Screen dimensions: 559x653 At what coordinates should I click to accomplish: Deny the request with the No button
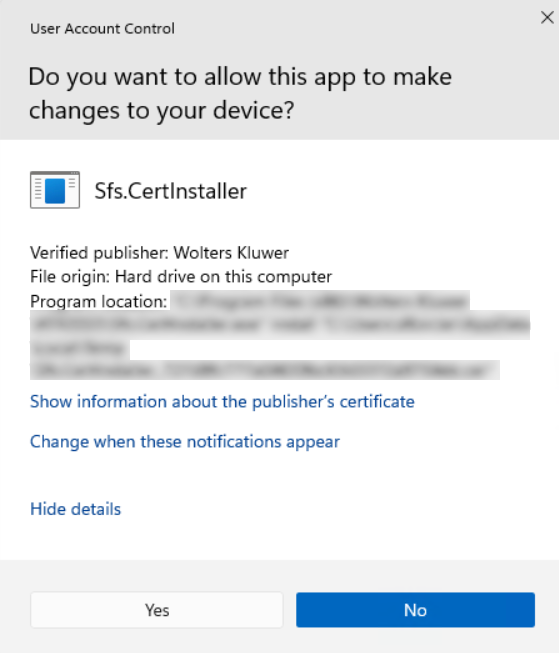[415, 610]
